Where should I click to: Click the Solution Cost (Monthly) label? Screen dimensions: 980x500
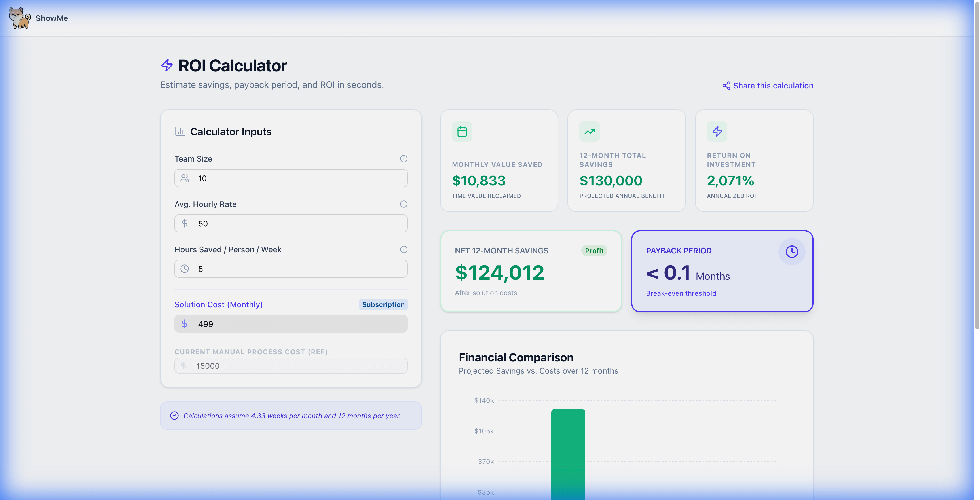tap(219, 304)
